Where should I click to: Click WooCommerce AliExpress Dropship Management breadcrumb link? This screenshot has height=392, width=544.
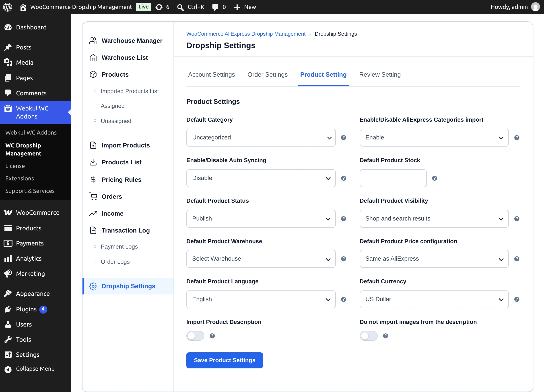(246, 34)
